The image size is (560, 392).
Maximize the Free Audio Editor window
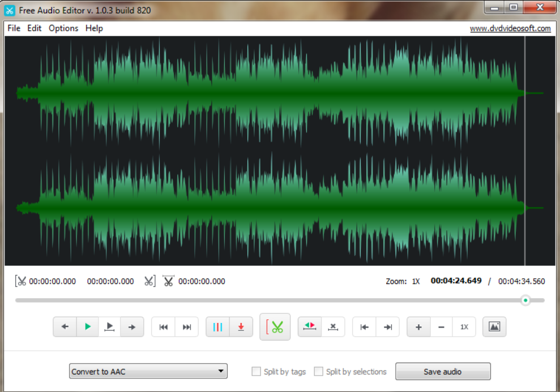click(514, 8)
